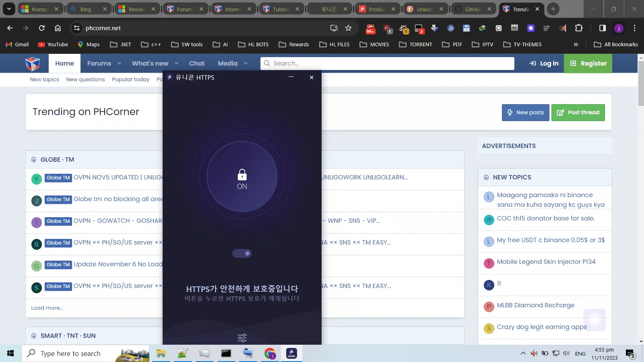Click 'Load more...' under GLOBE TM

click(47, 308)
